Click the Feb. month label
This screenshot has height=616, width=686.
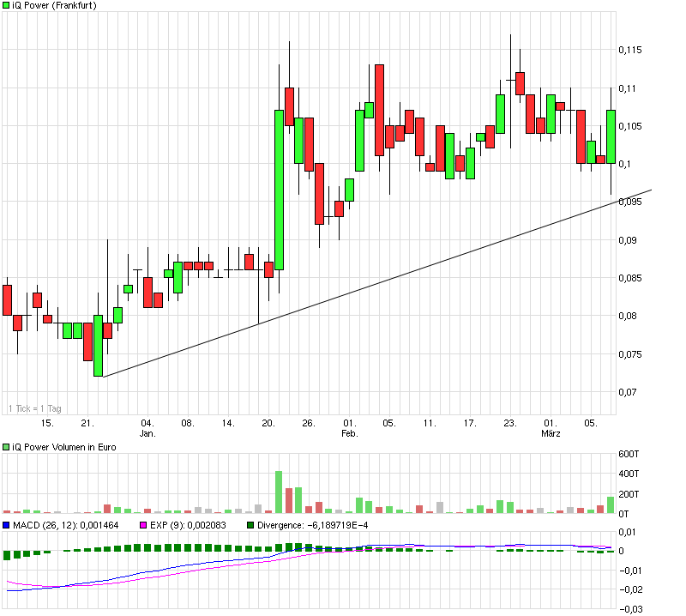[350, 434]
